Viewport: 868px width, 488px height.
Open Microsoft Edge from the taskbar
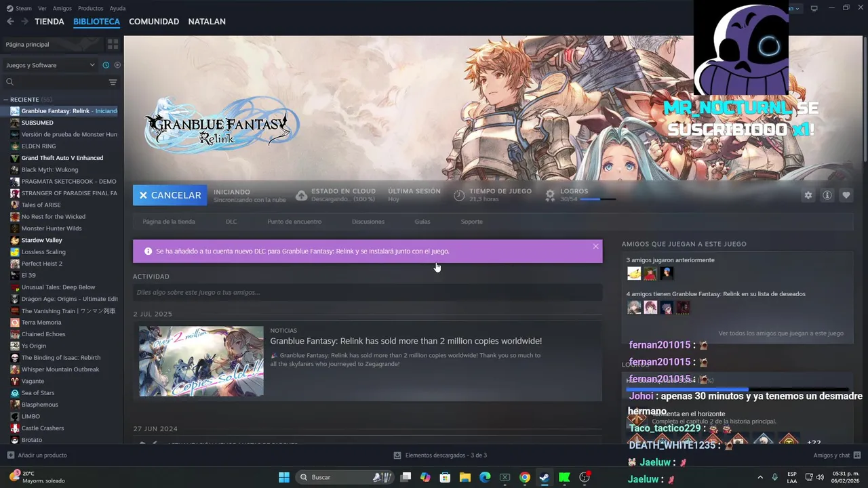(x=485, y=477)
